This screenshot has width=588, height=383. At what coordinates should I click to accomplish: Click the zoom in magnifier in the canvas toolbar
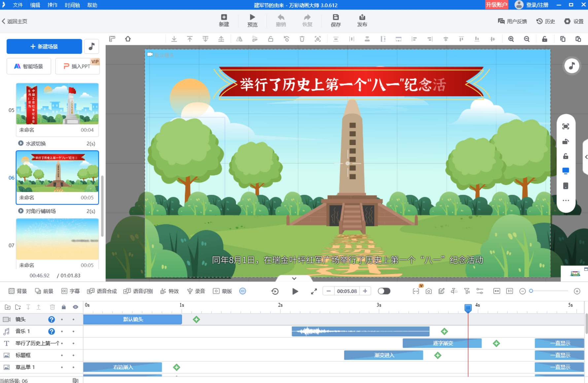coord(511,39)
